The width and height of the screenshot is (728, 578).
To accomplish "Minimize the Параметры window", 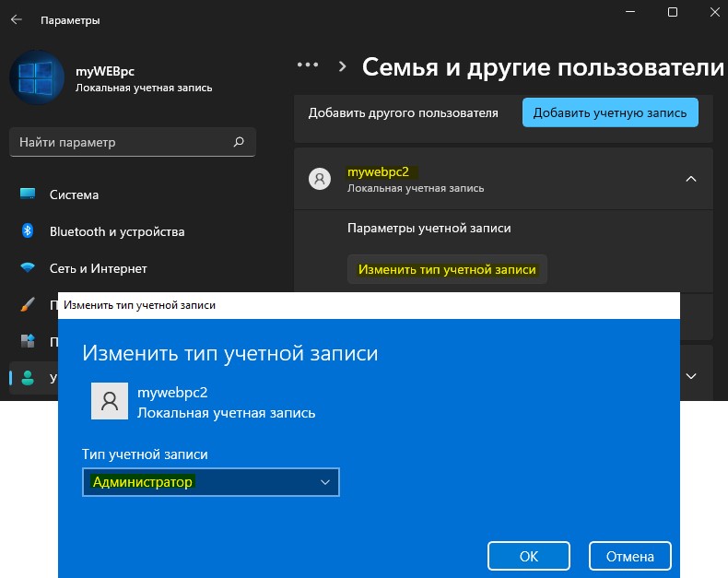I will click(630, 12).
